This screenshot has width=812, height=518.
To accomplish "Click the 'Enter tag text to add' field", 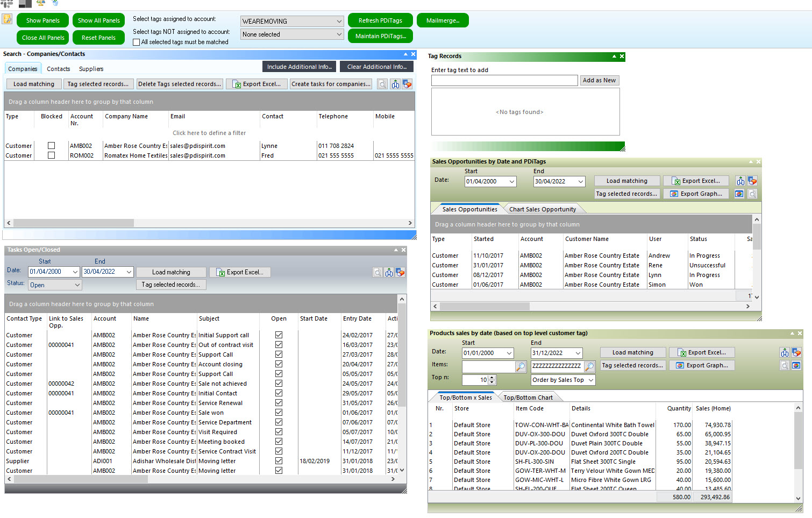I will point(504,81).
